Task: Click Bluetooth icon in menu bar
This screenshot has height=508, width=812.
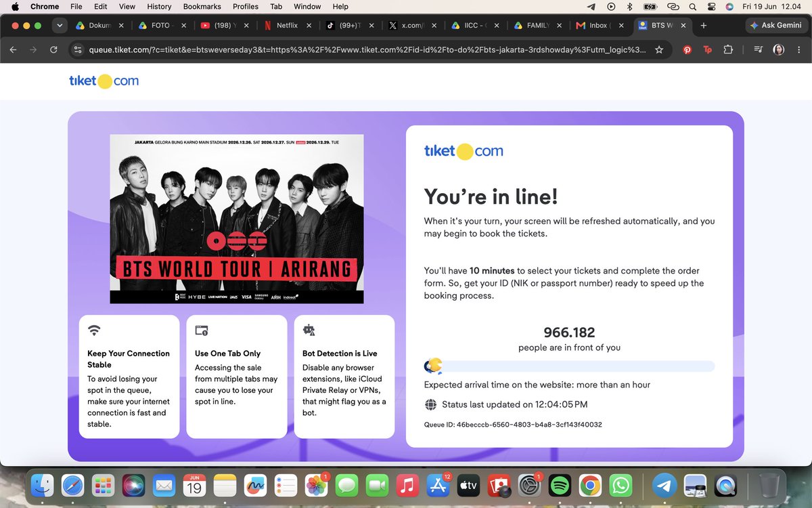Action: click(629, 7)
